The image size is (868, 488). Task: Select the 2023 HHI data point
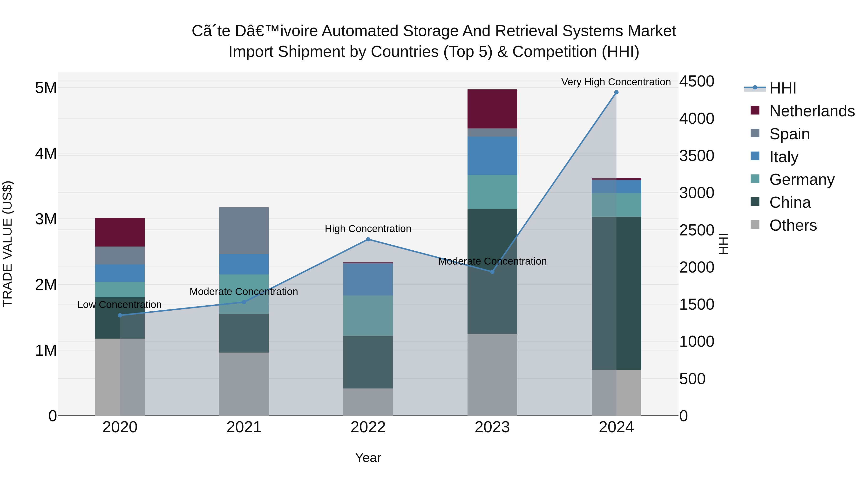click(492, 272)
